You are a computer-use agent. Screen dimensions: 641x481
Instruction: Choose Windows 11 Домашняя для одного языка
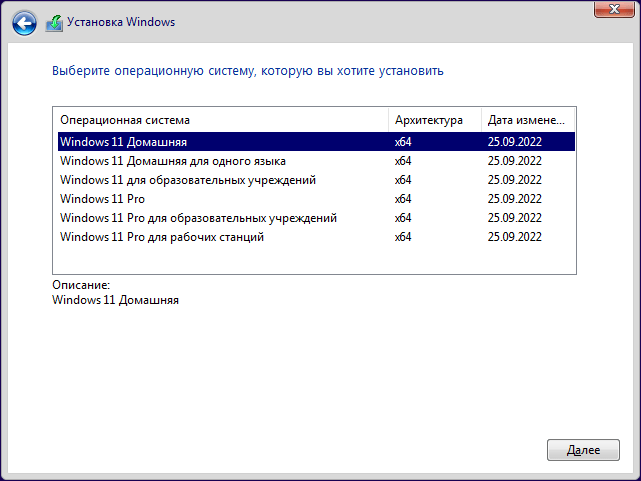tap(173, 161)
